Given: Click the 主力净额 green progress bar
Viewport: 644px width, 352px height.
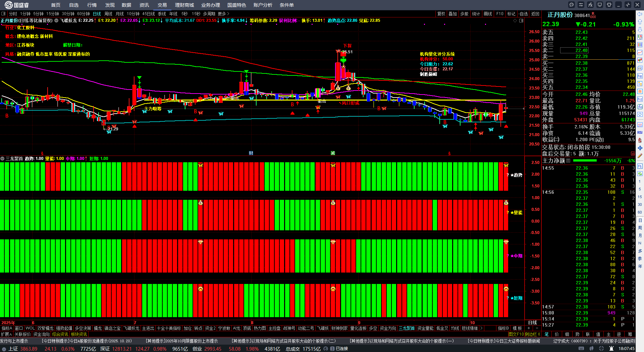Looking at the screenshot, I should (x=585, y=161).
